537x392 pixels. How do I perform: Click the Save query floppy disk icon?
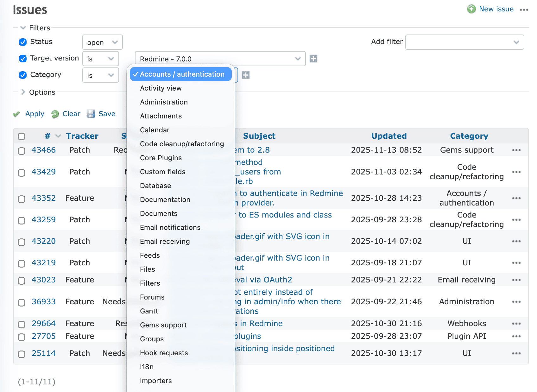[x=91, y=114]
